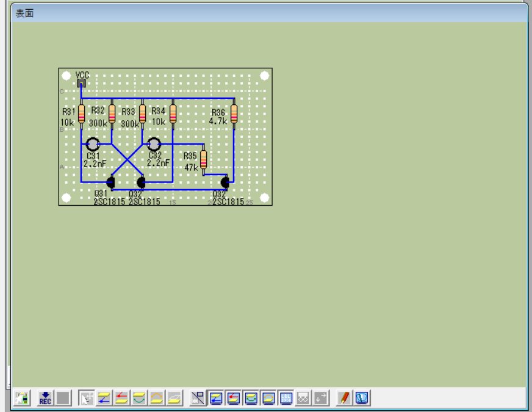Select capacitor C32 2.2nF
The image size is (532, 412).
point(154,144)
